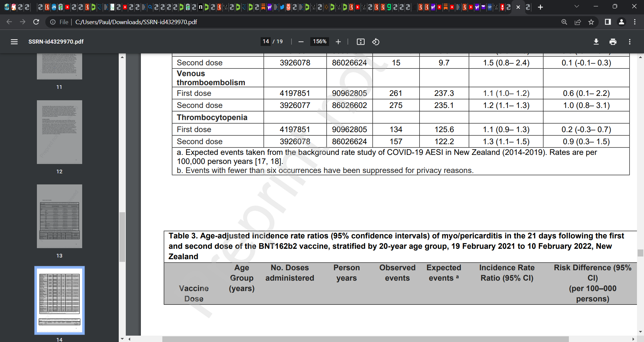Click the 'No. Doses administered' column header
644x342 pixels.
[x=290, y=273]
